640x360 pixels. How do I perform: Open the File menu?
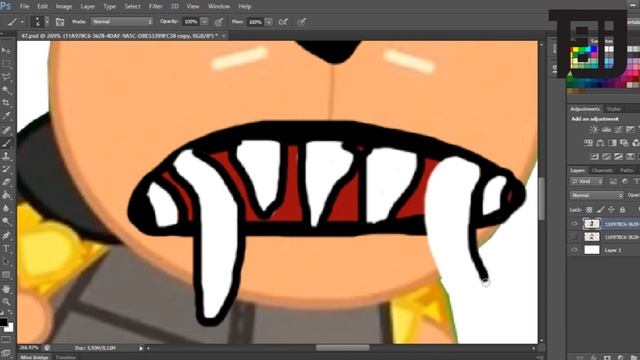(x=24, y=6)
